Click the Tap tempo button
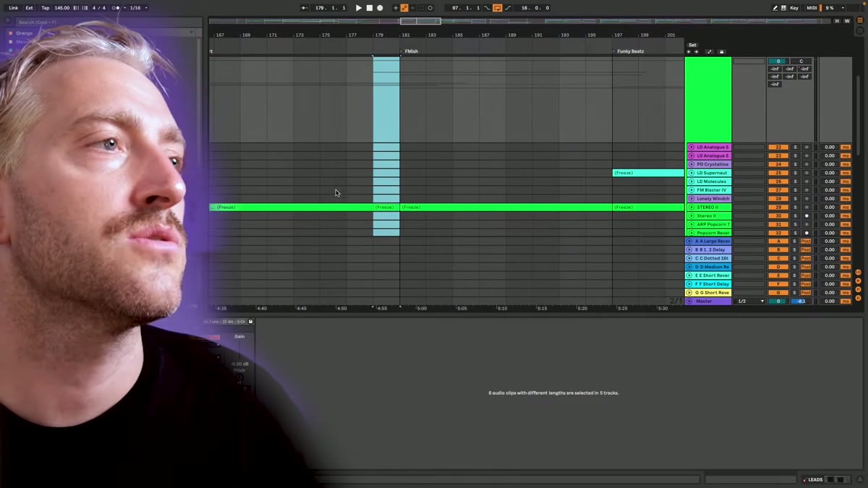This screenshot has height=488, width=868. click(45, 8)
